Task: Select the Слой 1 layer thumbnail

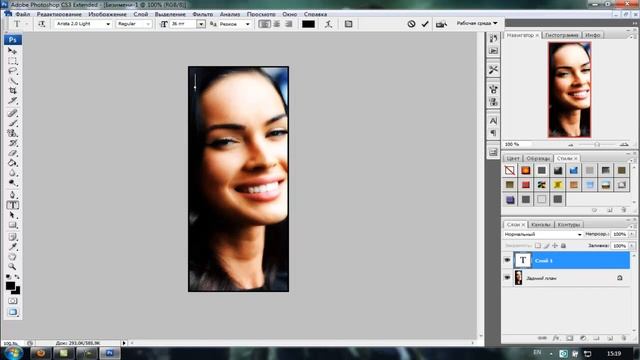Action: (x=522, y=260)
